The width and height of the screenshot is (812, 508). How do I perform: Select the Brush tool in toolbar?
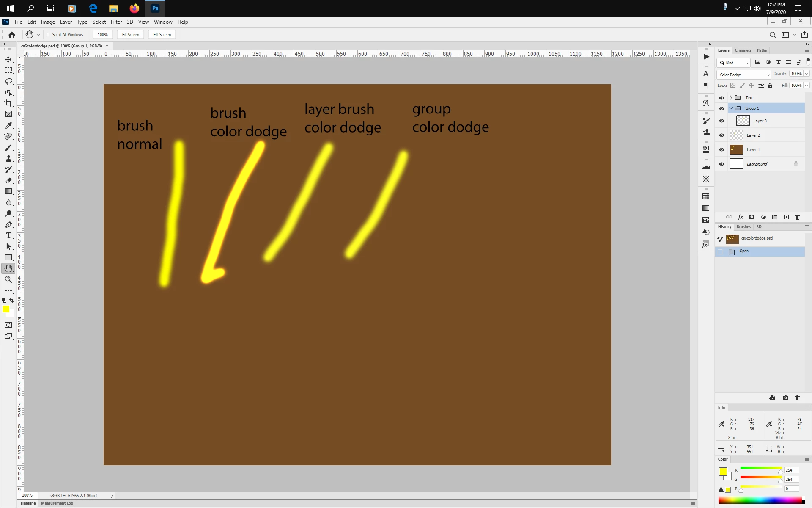[x=8, y=147]
